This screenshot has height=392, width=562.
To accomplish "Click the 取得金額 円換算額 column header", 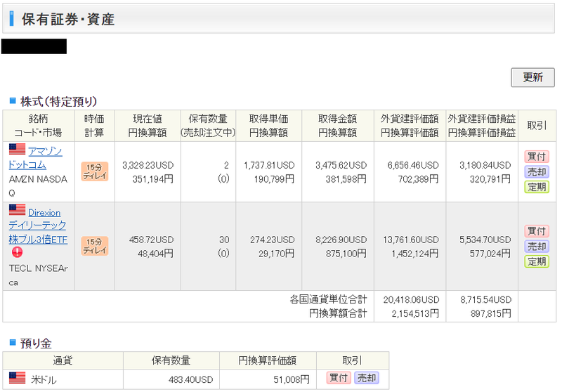I will click(338, 126).
